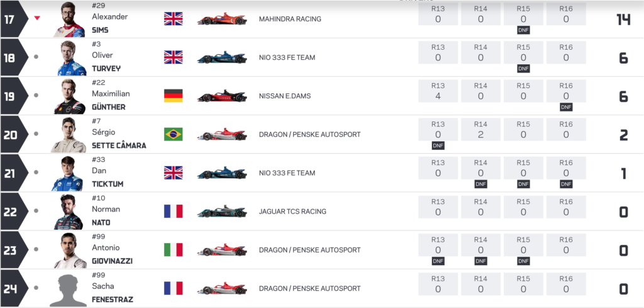
Task: Click the Italian flag beside Antonio Giovinazzi
Action: 173,250
